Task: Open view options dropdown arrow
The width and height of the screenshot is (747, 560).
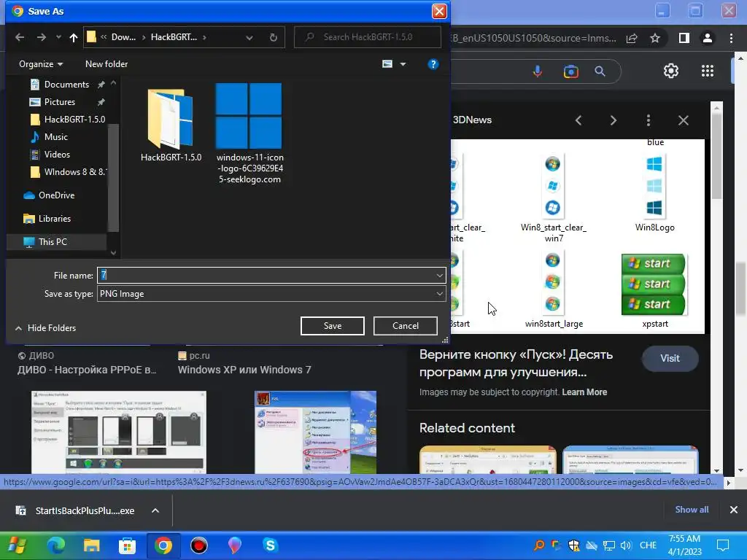Action: tap(403, 64)
